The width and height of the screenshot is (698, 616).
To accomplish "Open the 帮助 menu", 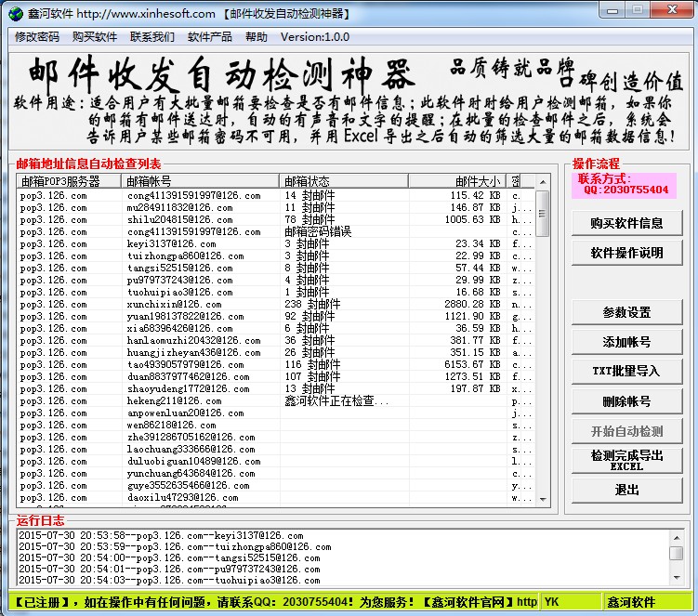I will click(x=257, y=37).
